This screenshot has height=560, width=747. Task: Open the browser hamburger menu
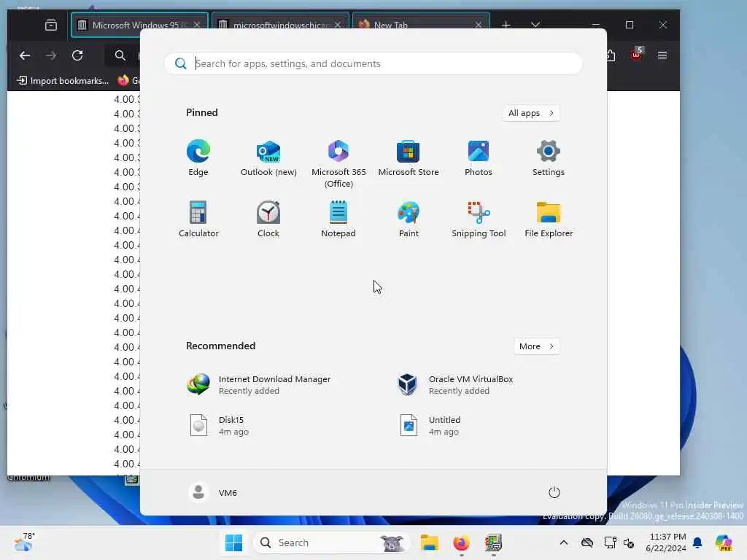click(x=662, y=55)
